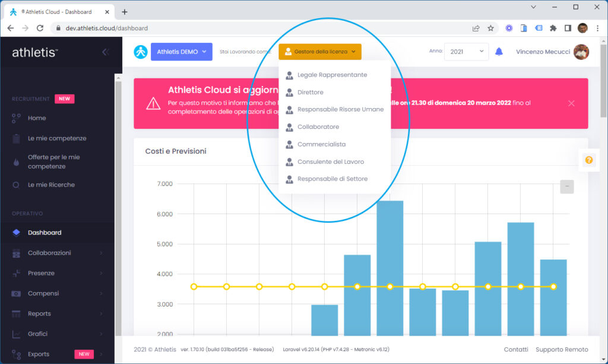Reload the page with browser refresh icon
Screen dimensions: 608x364
(x=40, y=28)
